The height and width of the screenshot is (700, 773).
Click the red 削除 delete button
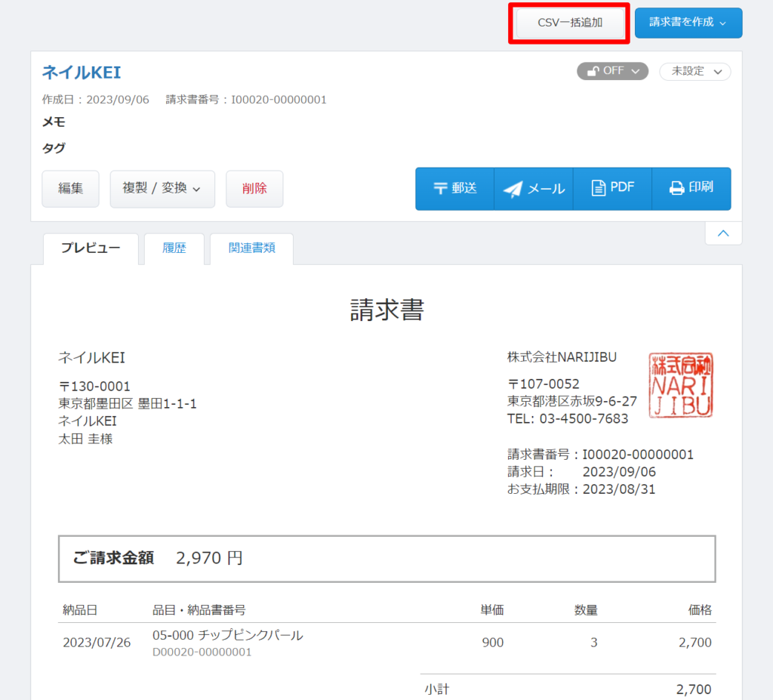click(x=254, y=189)
